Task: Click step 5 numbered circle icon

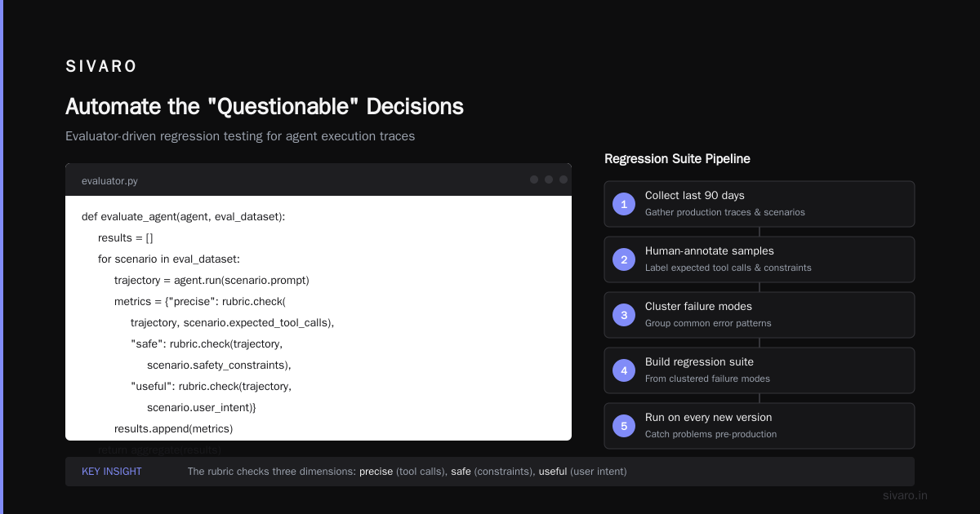Action: pos(624,426)
